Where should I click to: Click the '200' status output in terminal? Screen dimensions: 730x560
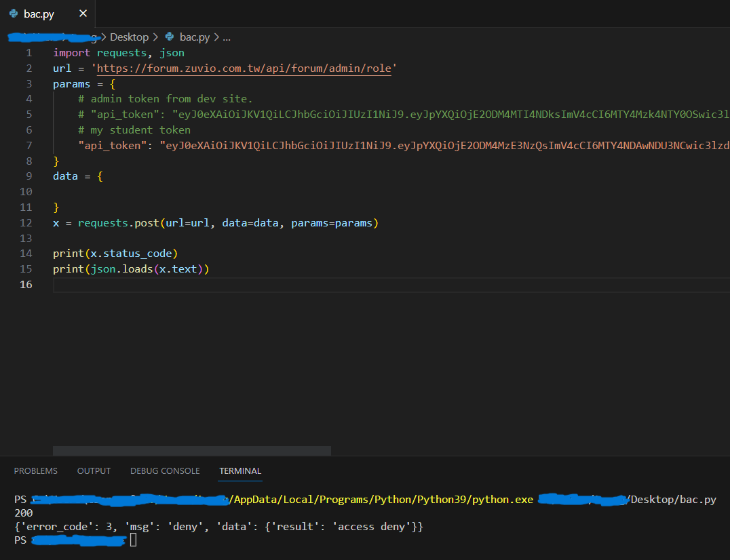pos(23,513)
